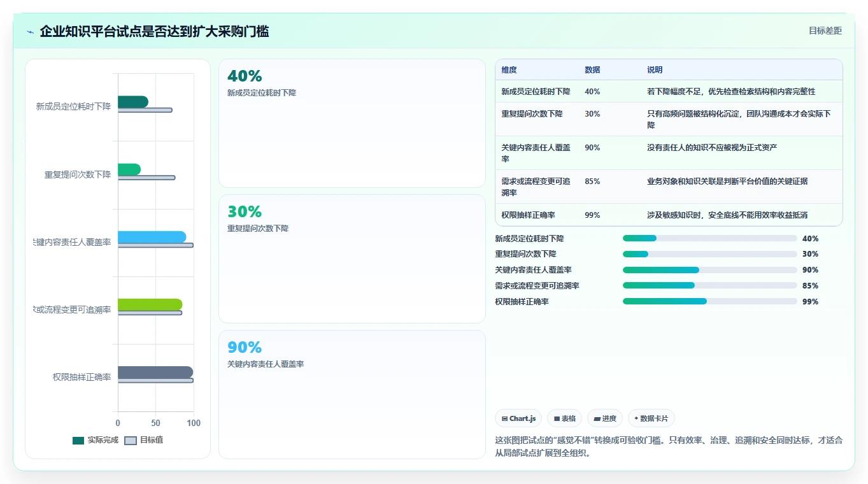Click 重复提问次数下降 caption in the 30% card

tap(258, 229)
